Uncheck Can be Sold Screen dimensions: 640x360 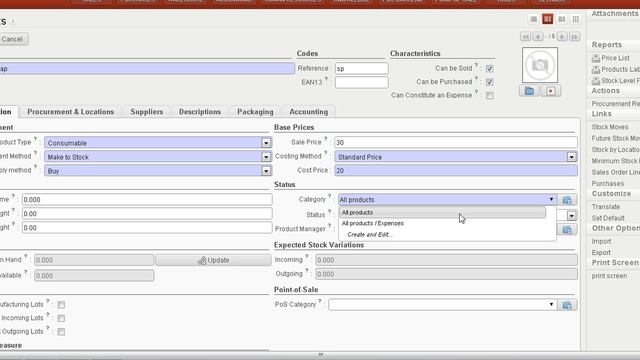[x=489, y=69]
